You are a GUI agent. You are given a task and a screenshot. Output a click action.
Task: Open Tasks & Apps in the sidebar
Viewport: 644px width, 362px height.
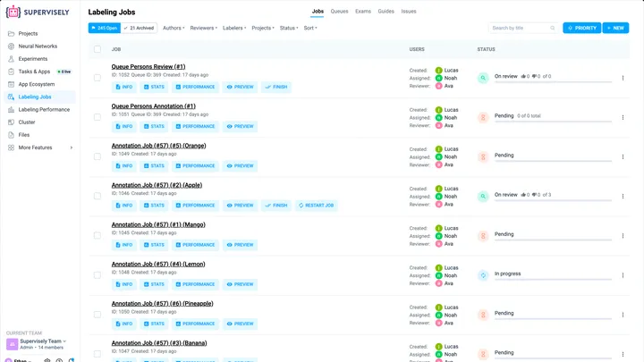[x=34, y=72]
